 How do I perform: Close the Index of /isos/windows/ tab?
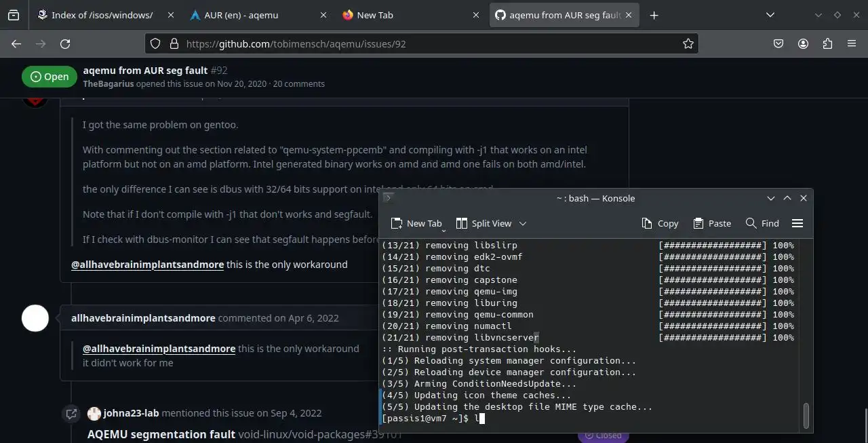tap(170, 15)
